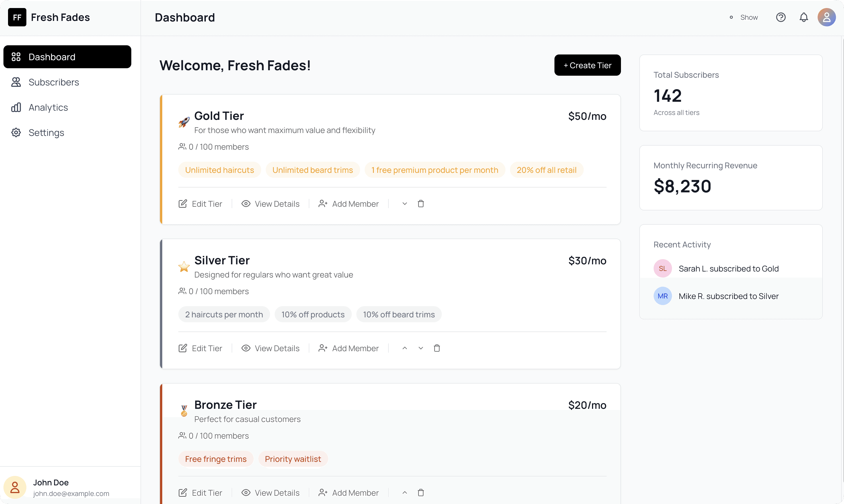The width and height of the screenshot is (844, 504).
Task: Open the notifications bell
Action: [804, 17]
